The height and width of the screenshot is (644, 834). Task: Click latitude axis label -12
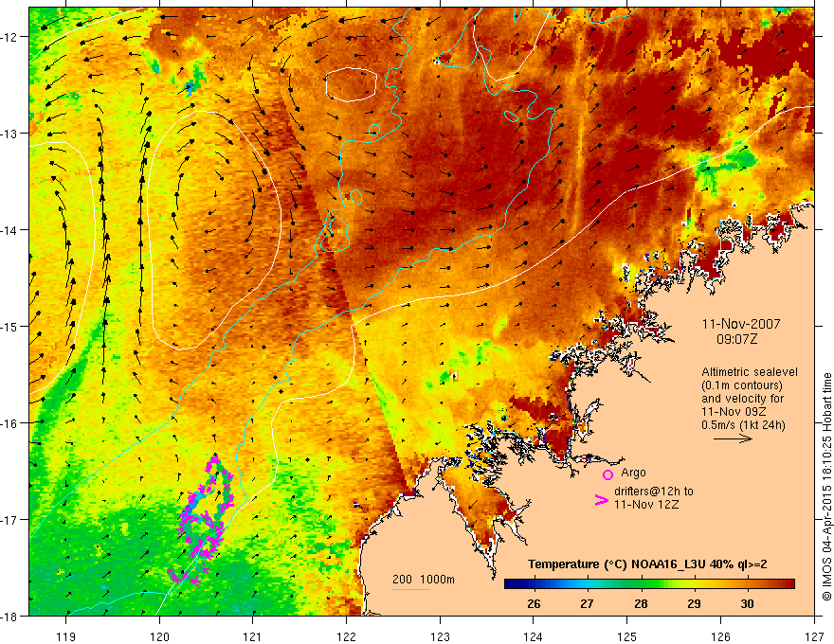pos(10,37)
